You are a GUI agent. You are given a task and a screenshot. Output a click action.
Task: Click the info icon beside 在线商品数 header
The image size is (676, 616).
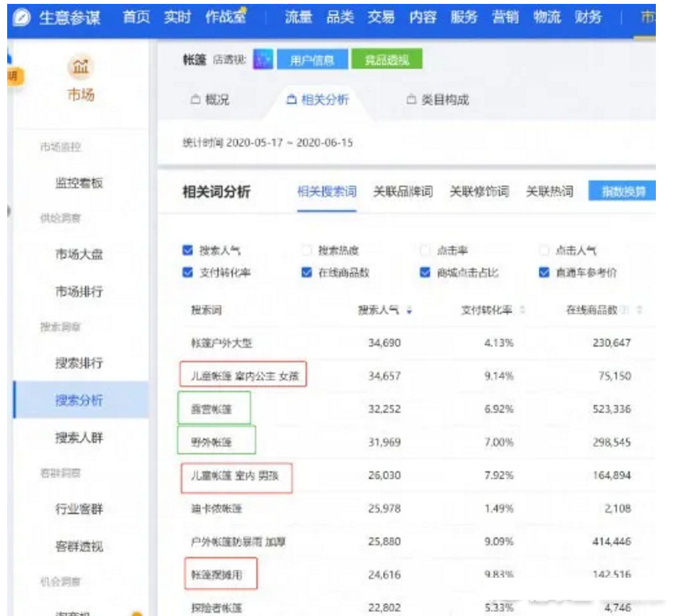click(623, 310)
